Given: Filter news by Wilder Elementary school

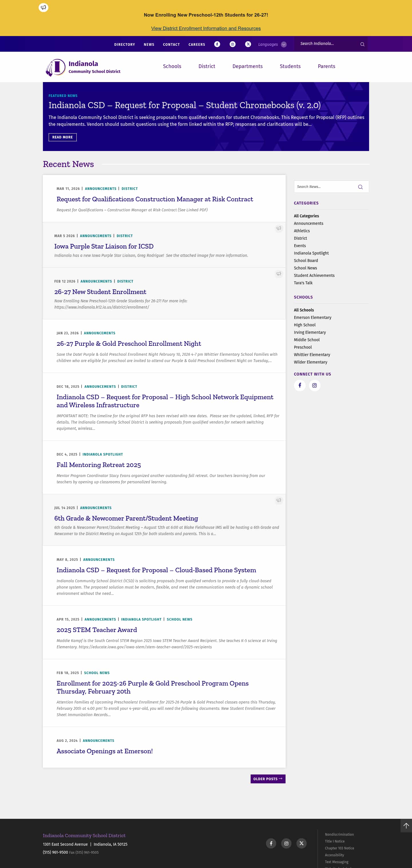Looking at the screenshot, I should [310, 362].
